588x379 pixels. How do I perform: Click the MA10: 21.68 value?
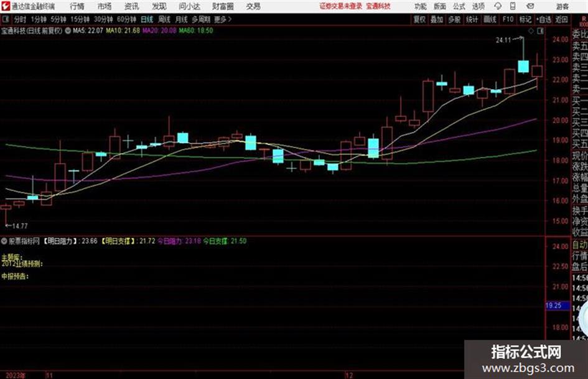[123, 30]
